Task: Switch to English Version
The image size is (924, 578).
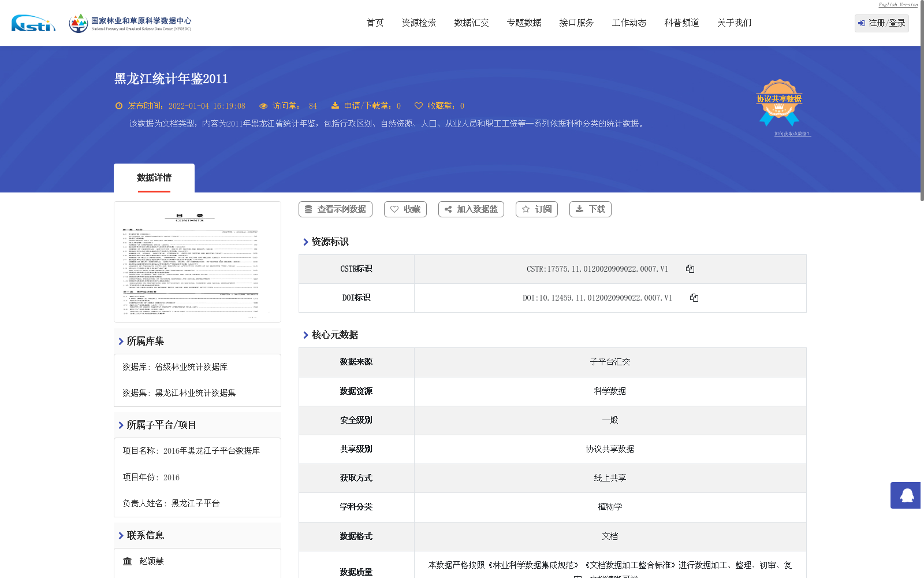Action: (897, 5)
